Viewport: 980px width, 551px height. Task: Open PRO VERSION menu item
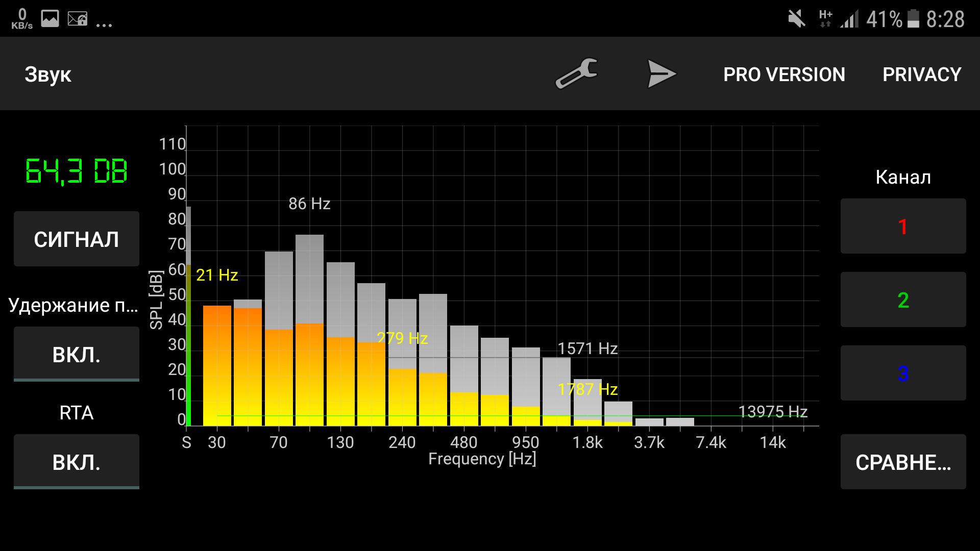(784, 74)
